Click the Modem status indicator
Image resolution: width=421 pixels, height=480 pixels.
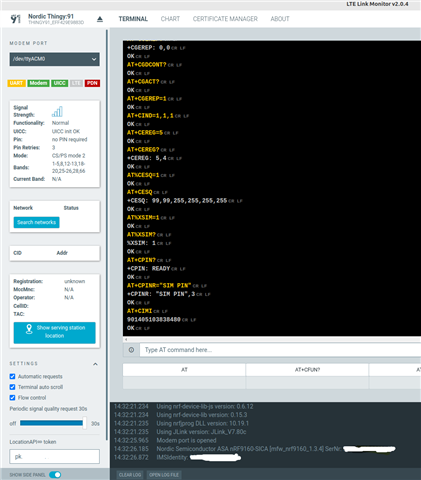click(x=38, y=83)
